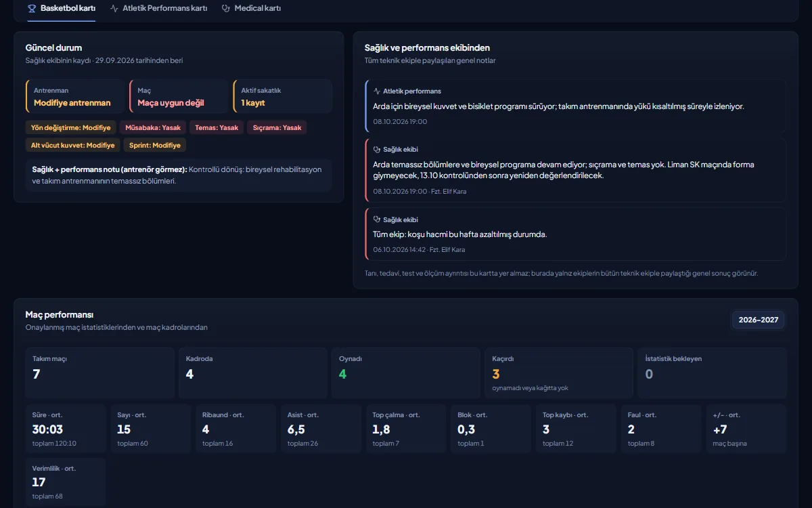Click stethoscope icon on the koşu hacmi note
This screenshot has width=812, height=508.
point(377,219)
